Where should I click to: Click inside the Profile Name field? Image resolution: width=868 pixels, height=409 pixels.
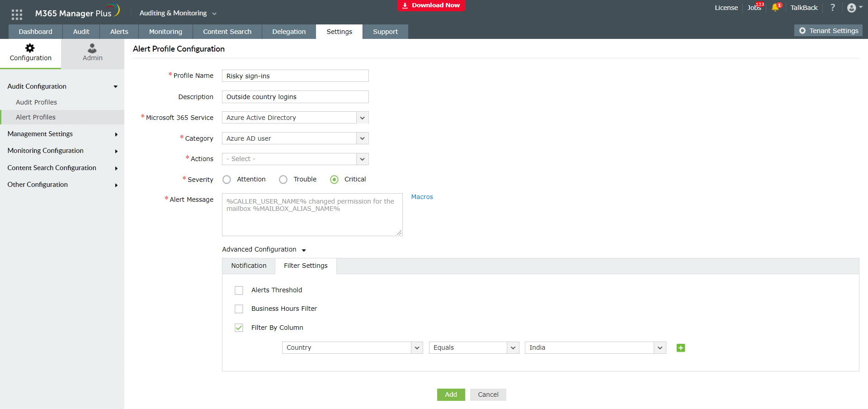[294, 76]
